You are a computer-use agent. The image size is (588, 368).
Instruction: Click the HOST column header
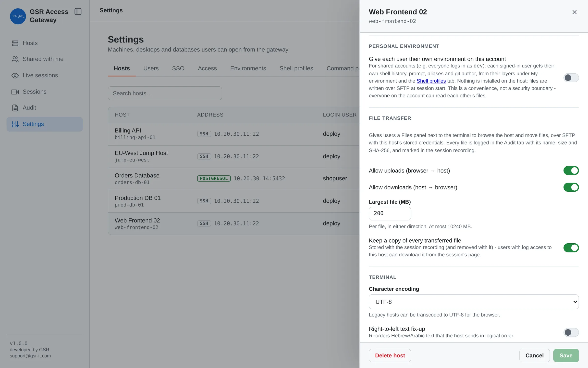point(122,115)
